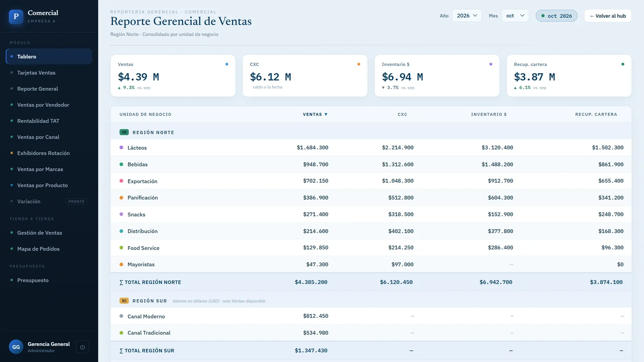644x362 pixels.
Task: Click the Panificación row label
Action: (142, 198)
